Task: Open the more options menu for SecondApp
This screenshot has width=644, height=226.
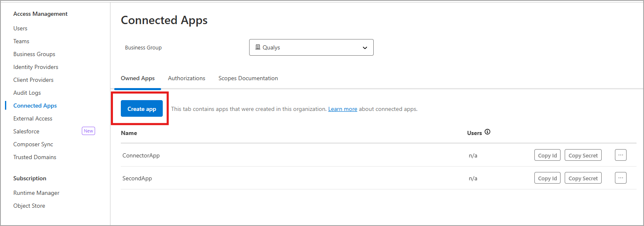Action: pyautogui.click(x=620, y=178)
